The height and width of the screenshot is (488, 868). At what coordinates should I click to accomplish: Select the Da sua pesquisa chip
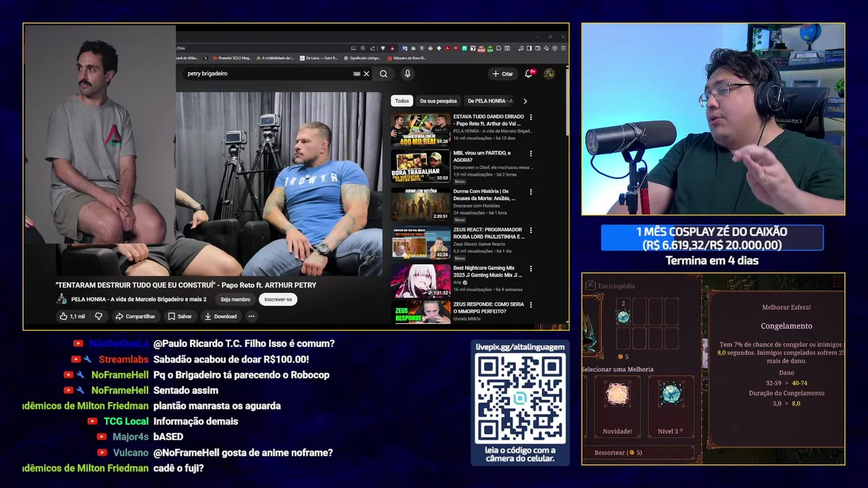click(x=438, y=101)
